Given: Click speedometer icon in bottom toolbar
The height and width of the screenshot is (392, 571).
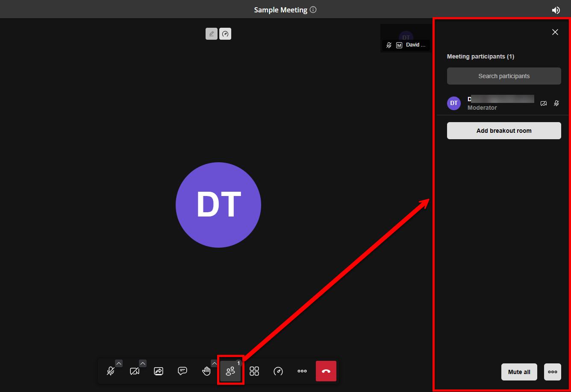Looking at the screenshot, I should (278, 371).
